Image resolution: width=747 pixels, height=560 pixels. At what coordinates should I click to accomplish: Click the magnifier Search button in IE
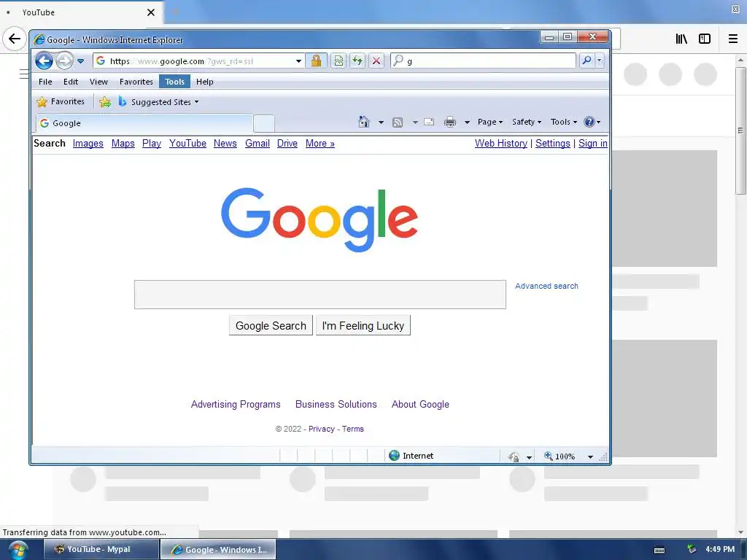587,61
